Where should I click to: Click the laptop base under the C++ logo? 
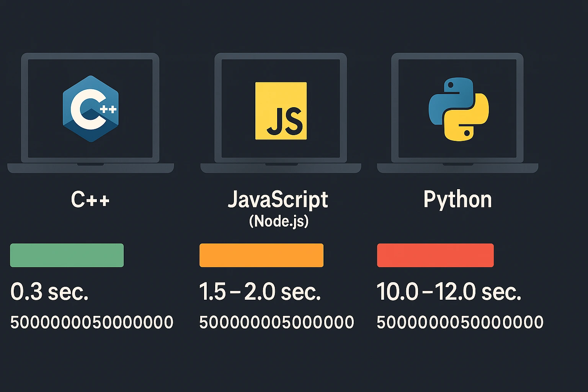pyautogui.click(x=90, y=168)
